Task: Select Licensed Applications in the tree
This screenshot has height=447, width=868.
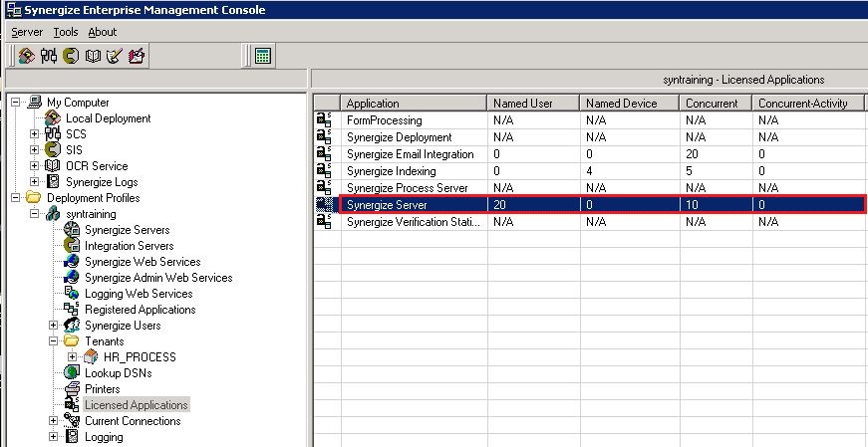Action: pos(137,405)
